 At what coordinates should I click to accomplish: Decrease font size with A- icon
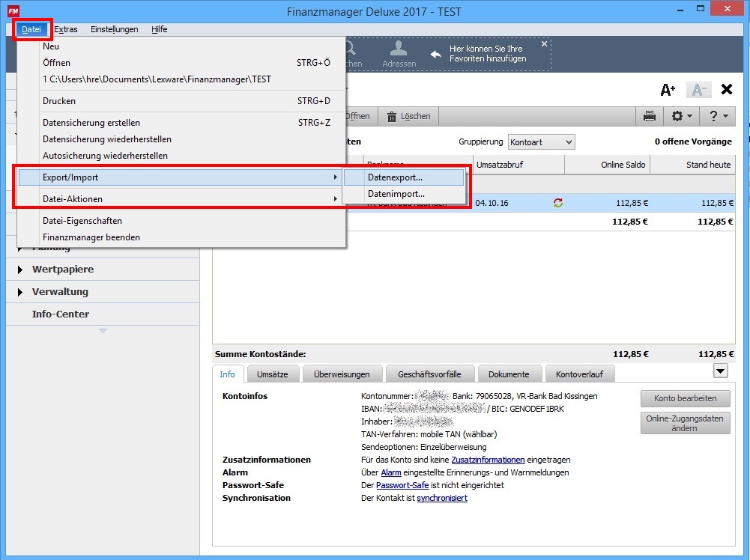coord(698,89)
